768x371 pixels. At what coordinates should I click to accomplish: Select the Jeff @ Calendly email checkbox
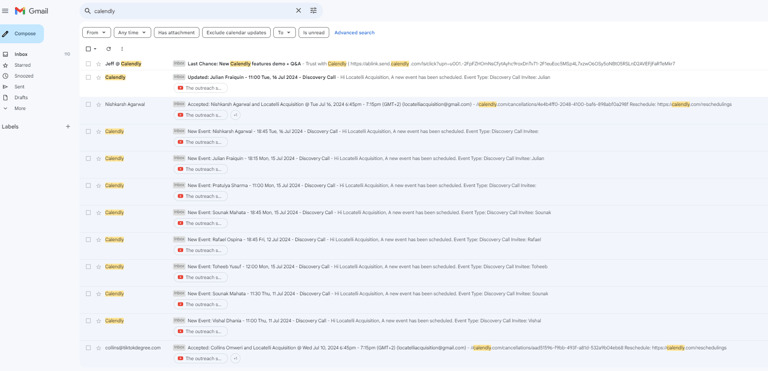(x=88, y=64)
